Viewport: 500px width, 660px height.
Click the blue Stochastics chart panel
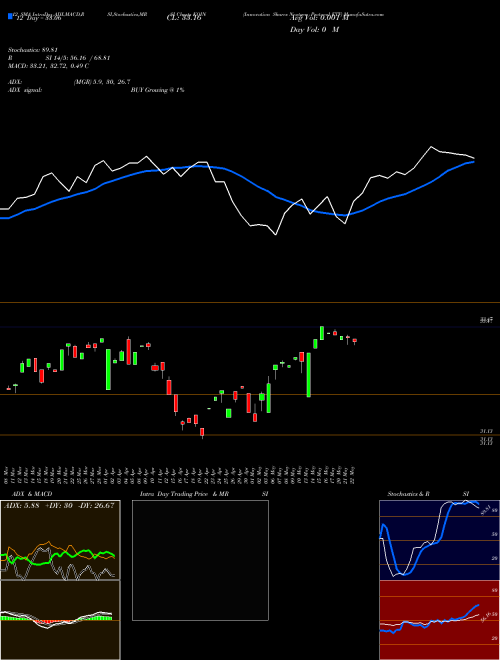439,540
